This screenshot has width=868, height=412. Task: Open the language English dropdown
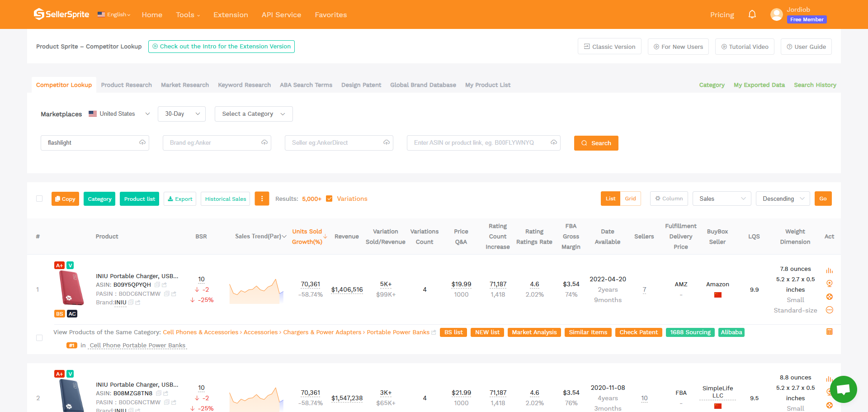pyautogui.click(x=114, y=14)
